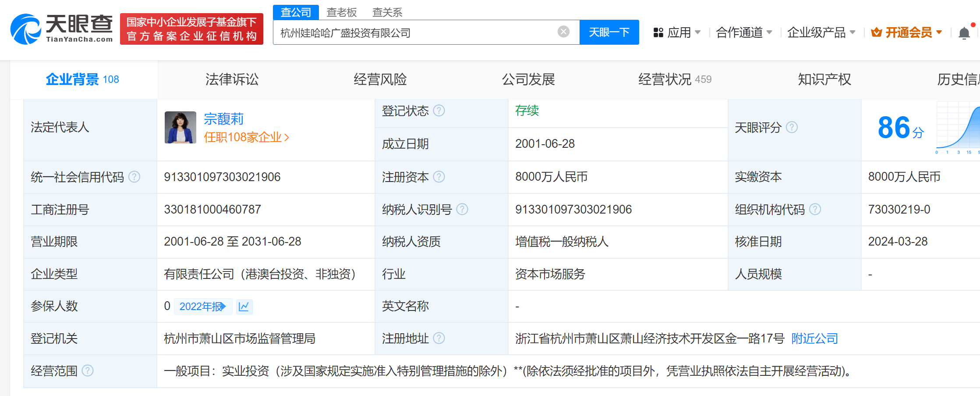Image resolution: width=980 pixels, height=396 pixels.
Task: Click the help icon beside 登记状态
Action: tap(439, 111)
